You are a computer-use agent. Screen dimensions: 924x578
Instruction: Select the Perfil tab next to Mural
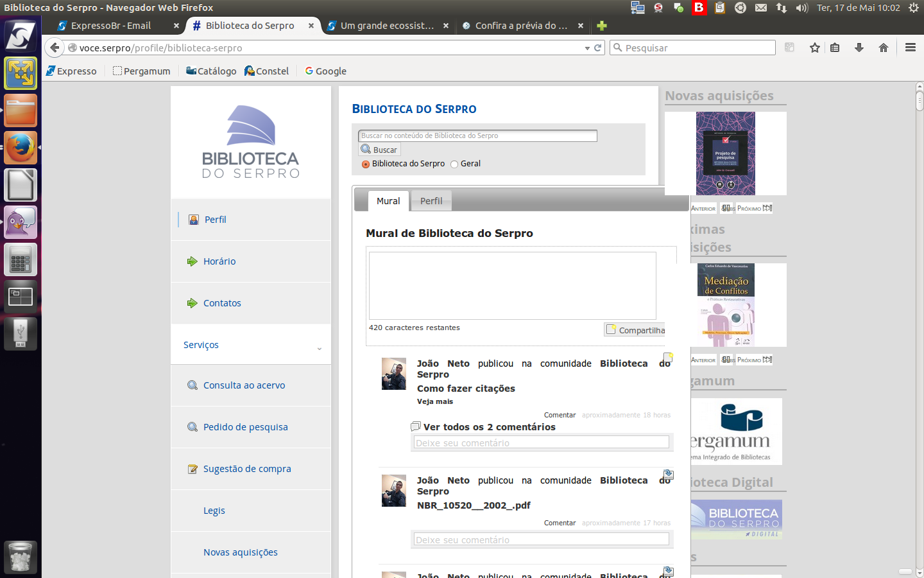coord(431,201)
